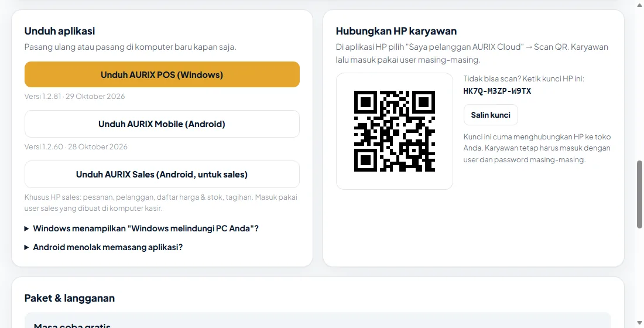
Task: Click "Tidak bisa scan? Ketik kunci HP ini:" text
Action: click(x=523, y=78)
